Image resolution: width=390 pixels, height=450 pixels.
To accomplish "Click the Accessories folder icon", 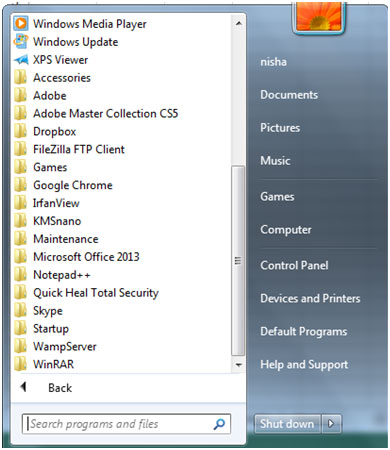I will pyautogui.click(x=21, y=78).
